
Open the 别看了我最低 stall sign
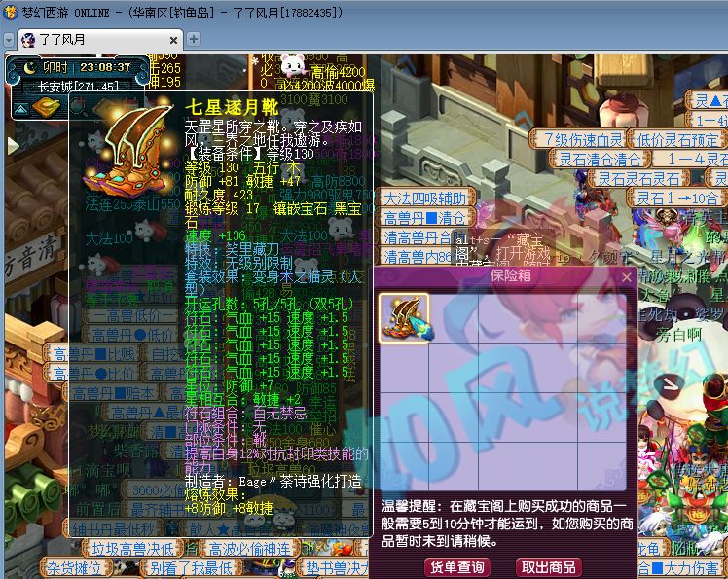[x=191, y=568]
